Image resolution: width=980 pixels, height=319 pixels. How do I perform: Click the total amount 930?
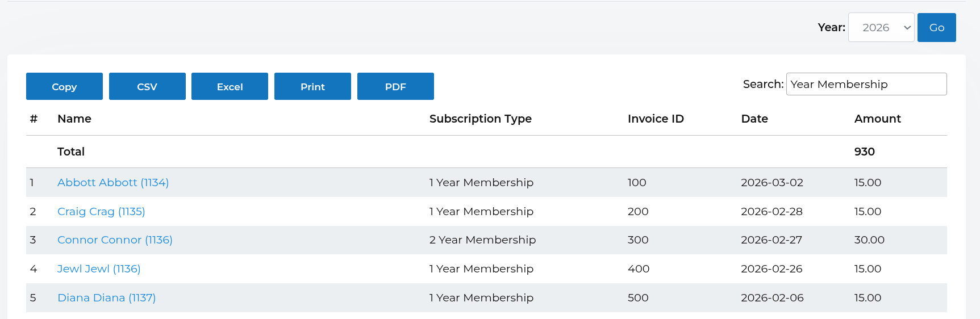tap(865, 152)
